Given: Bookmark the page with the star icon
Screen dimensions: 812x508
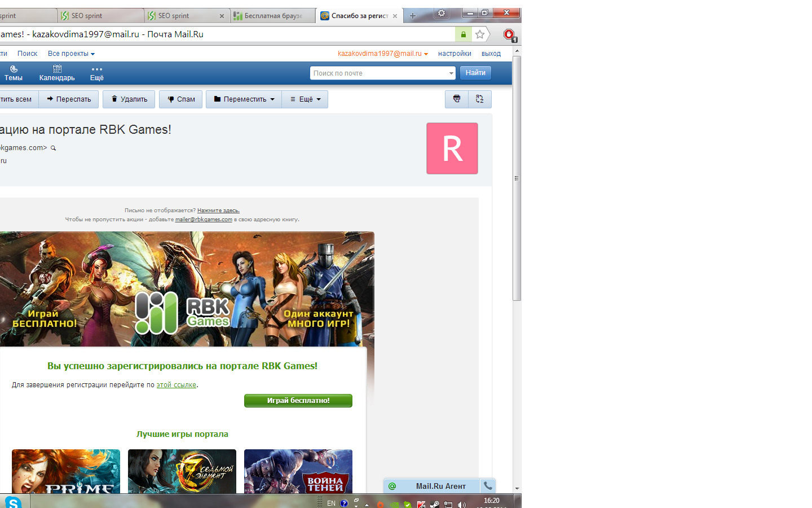Looking at the screenshot, I should tap(480, 34).
